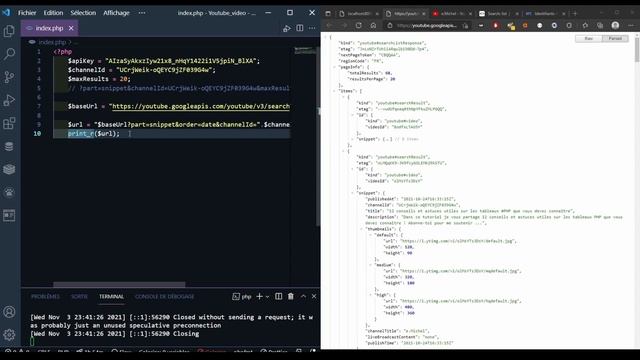This screenshot has height=360, width=640.
Task: Open the database cylinder icon in activity bar
Action: coord(9,146)
